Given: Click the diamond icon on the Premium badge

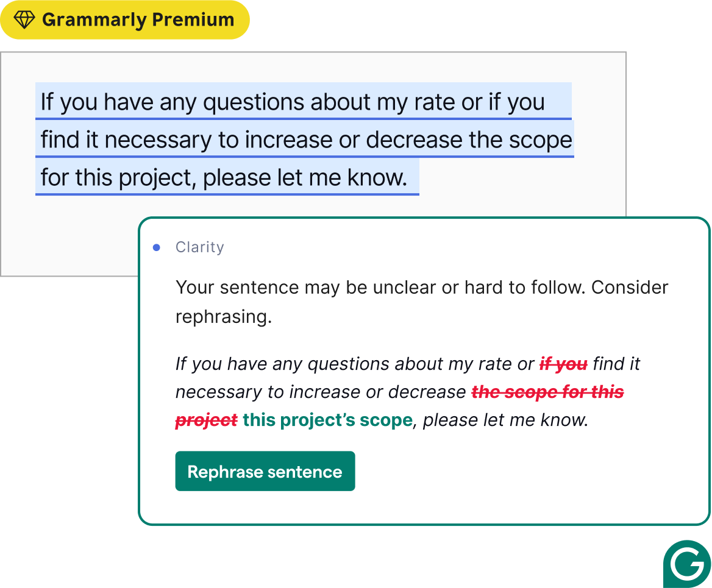Looking at the screenshot, I should coord(23,19).
